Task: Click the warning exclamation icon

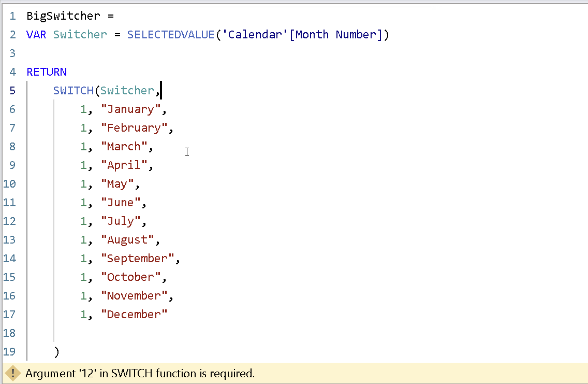Action: [13, 373]
